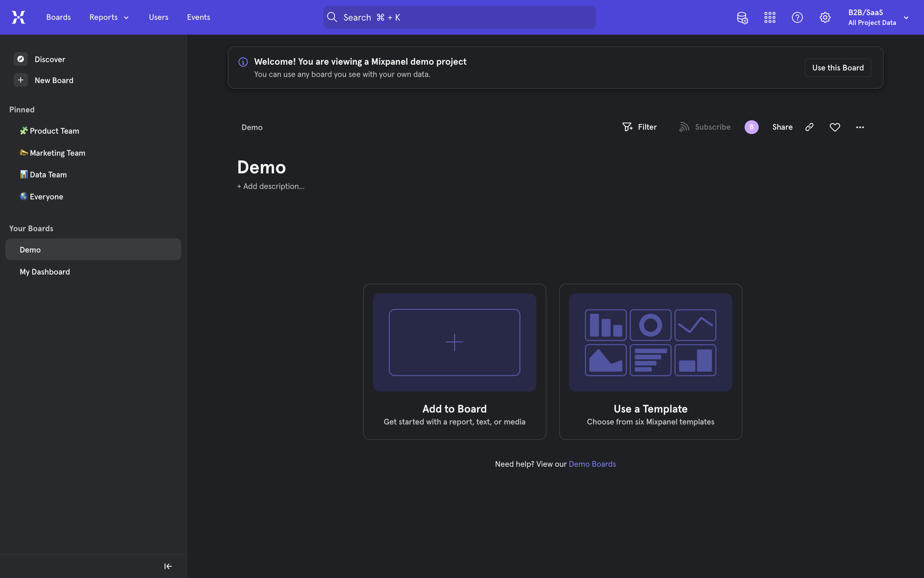The height and width of the screenshot is (578, 924).
Task: Favorite the Demo board with heart icon
Action: point(835,127)
